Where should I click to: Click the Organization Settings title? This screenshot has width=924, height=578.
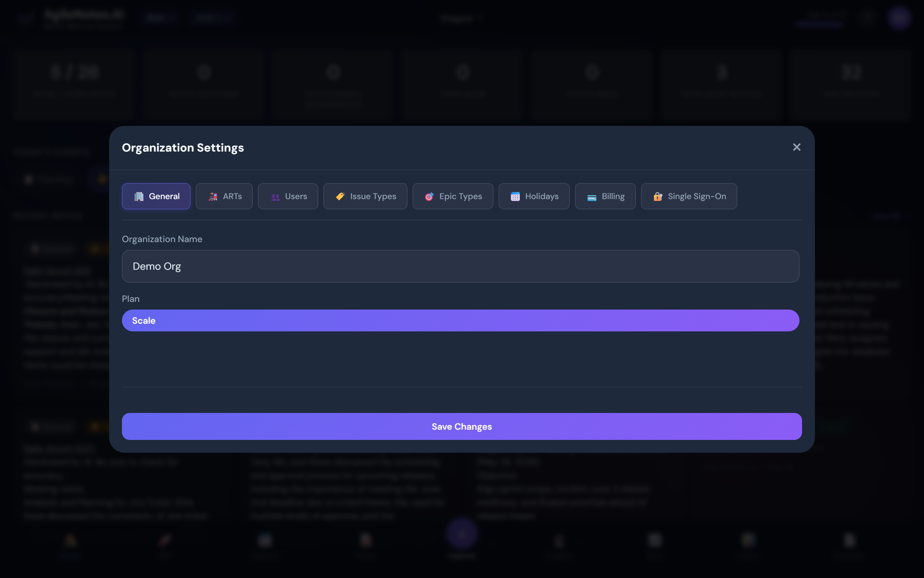coord(183,148)
